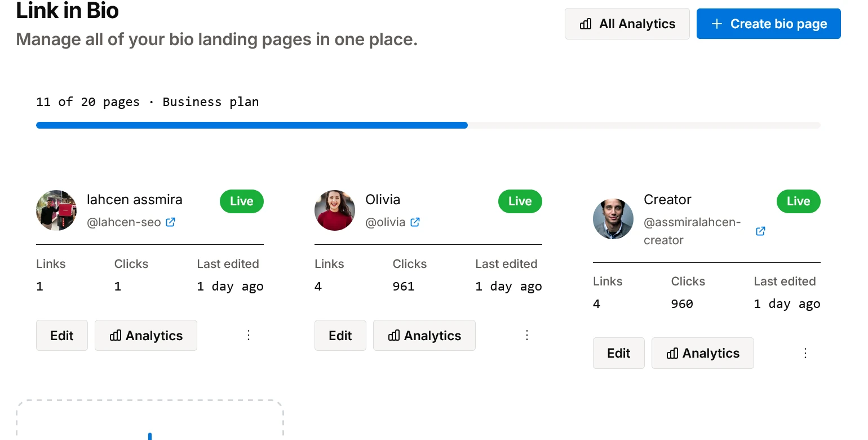Click '11 of 20 pages · Business plan' text
This screenshot has width=868, height=440.
(x=148, y=102)
